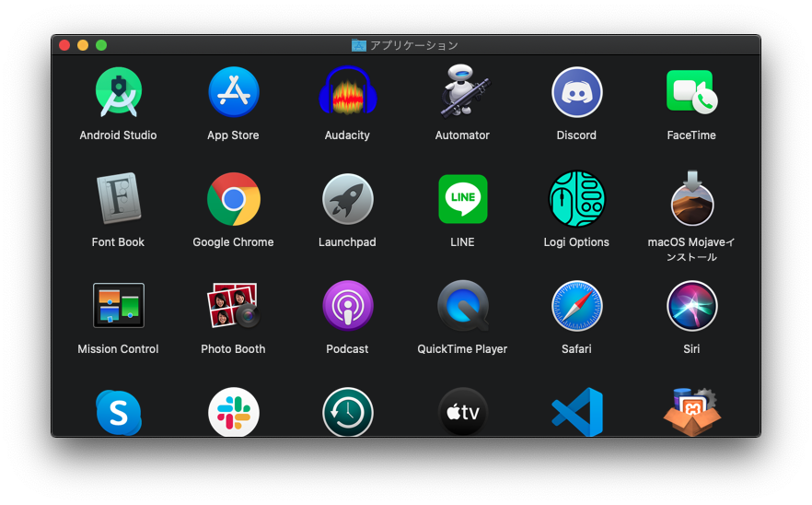Click the FaceTime name label
This screenshot has width=812, height=505.
click(691, 135)
